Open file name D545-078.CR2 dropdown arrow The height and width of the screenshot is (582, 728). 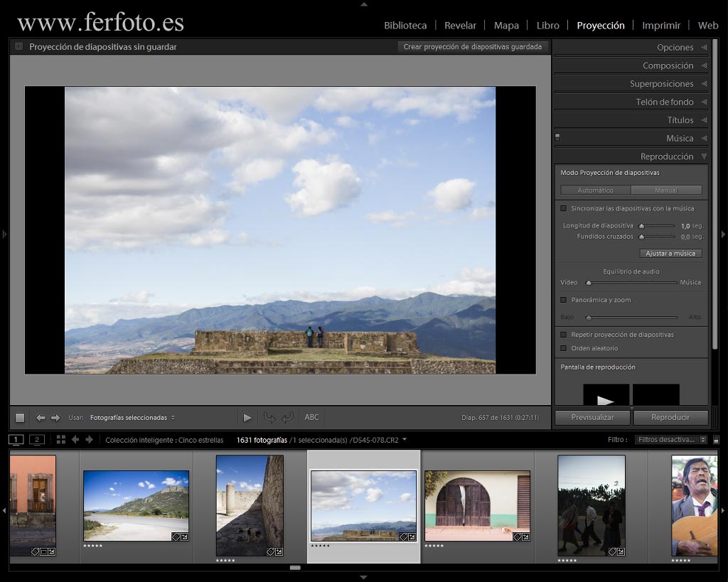point(405,439)
